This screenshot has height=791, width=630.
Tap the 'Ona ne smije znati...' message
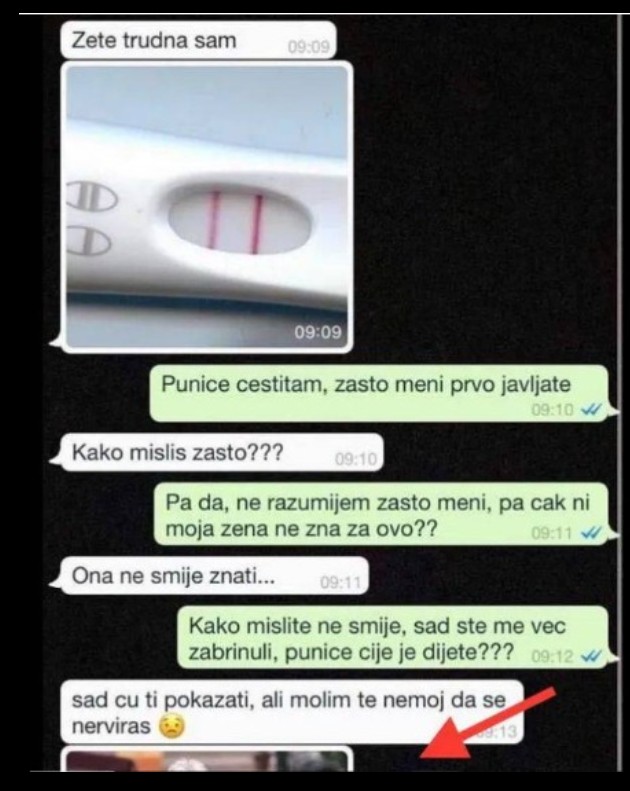[215, 576]
